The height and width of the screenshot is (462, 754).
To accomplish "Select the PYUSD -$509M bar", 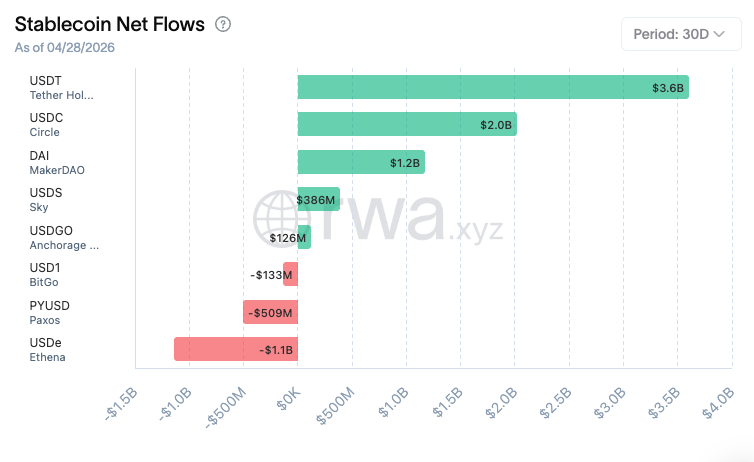I will 270,312.
